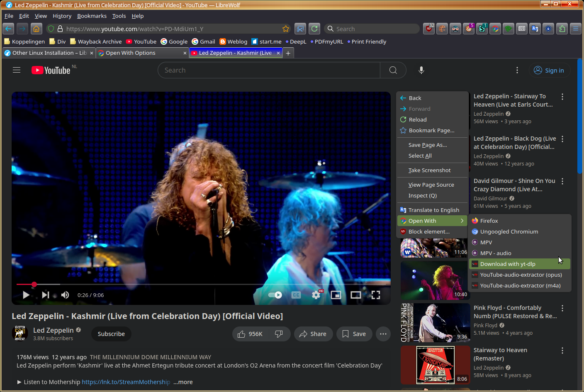The height and width of the screenshot is (392, 584).
Task: Bookmark the page with the star icon
Action: 286,29
